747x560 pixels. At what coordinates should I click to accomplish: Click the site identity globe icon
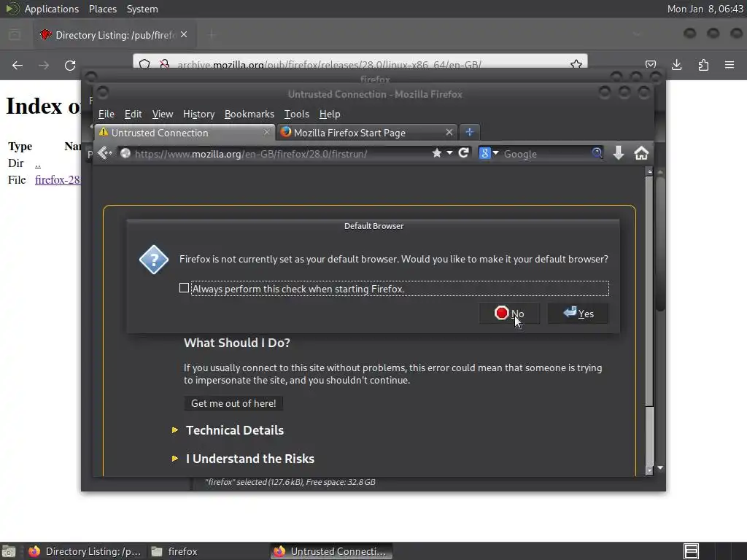[125, 153]
